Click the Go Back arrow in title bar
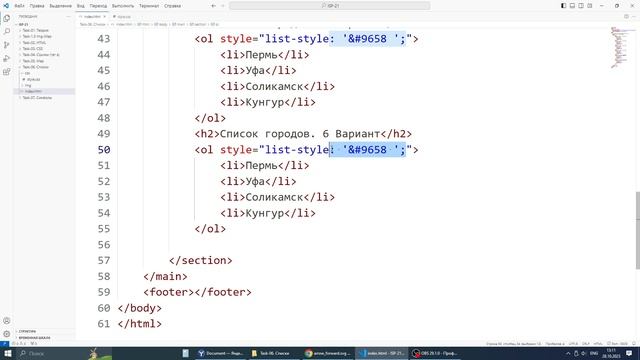This screenshot has width=640, height=360. pos(213,6)
